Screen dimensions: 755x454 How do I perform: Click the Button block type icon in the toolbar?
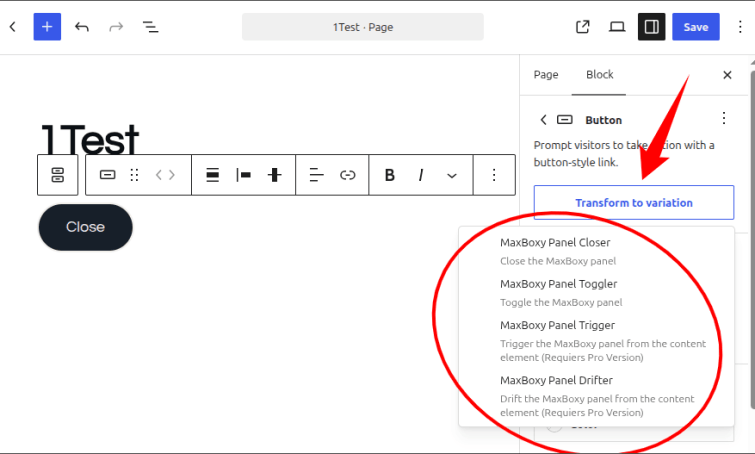107,175
